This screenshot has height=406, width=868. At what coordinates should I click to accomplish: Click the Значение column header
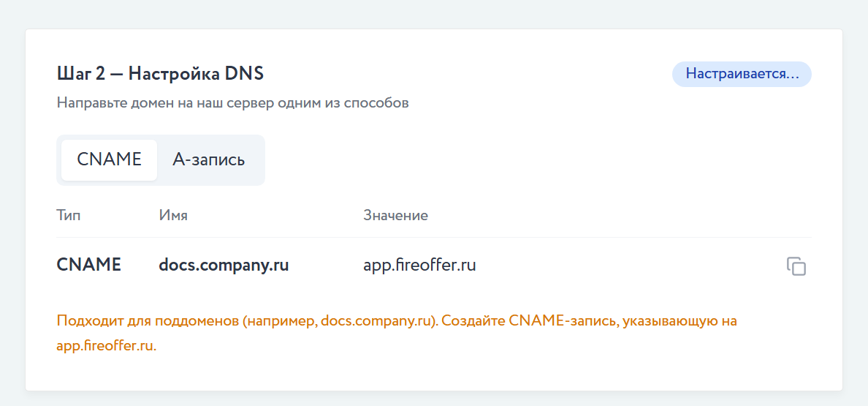(x=395, y=216)
